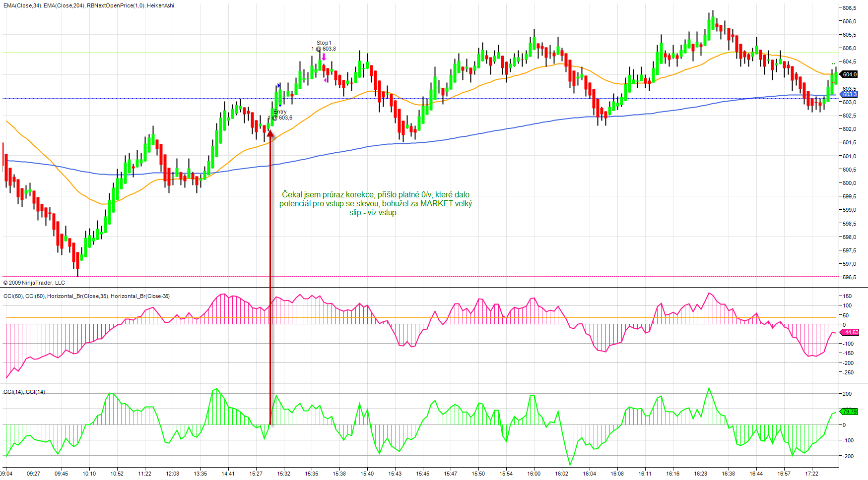Click the CCI(50) Horizontal_Br panel label

(86, 296)
